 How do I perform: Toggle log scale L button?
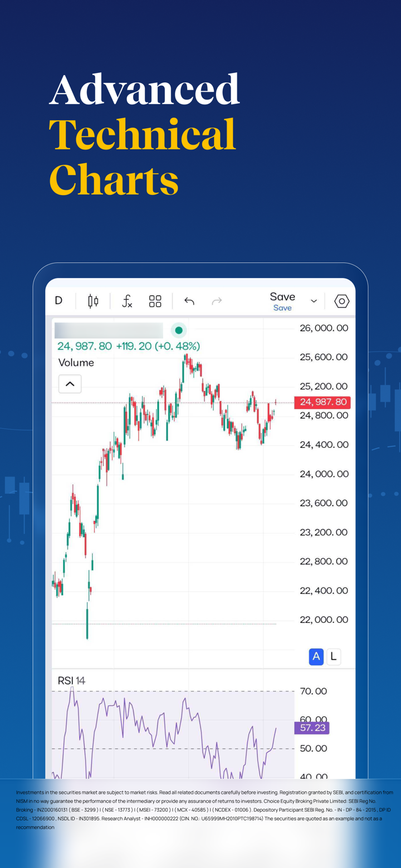[x=333, y=656]
